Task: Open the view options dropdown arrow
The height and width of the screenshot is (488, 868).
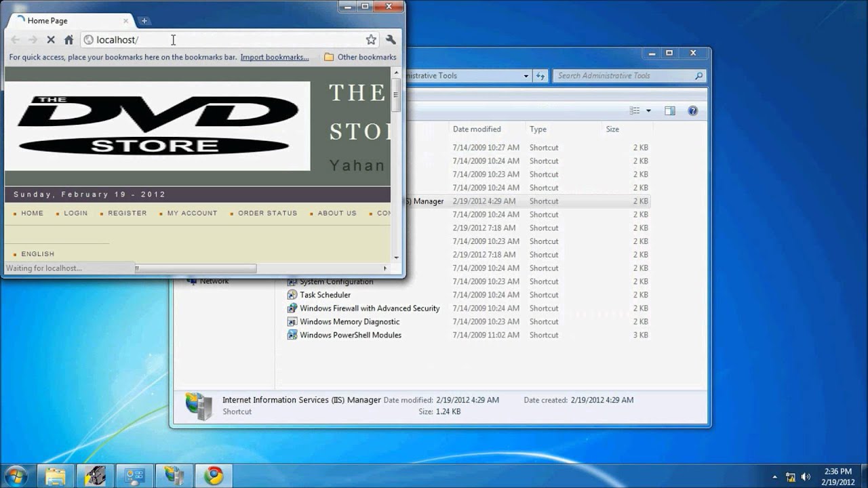Action: pos(648,110)
